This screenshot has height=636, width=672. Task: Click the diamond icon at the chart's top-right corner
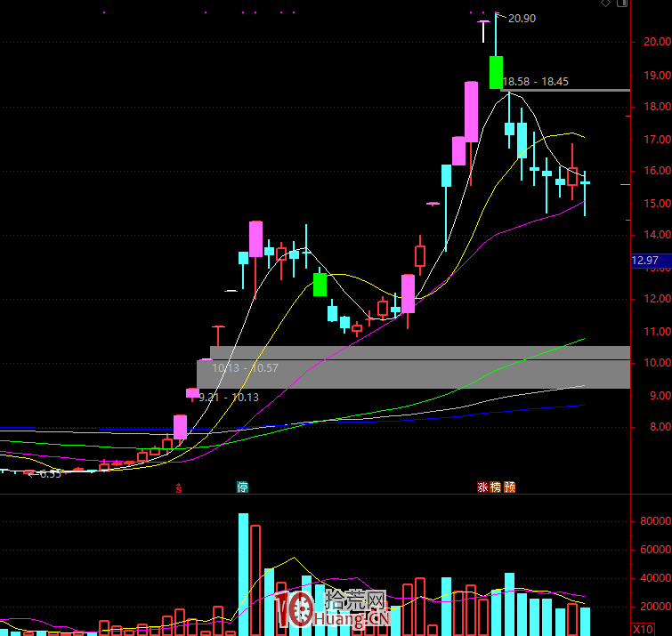pyautogui.click(x=605, y=3)
